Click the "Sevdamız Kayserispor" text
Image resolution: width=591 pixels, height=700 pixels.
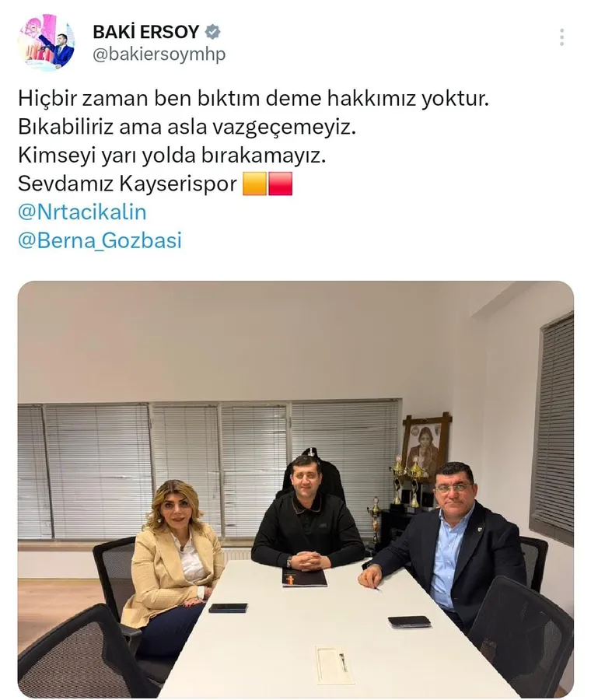coord(128,184)
